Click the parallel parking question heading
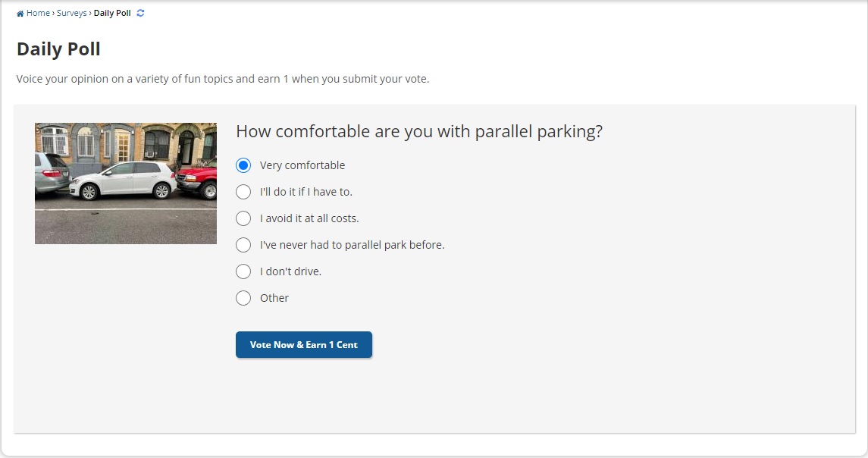Image resolution: width=868 pixels, height=458 pixels. 419,131
